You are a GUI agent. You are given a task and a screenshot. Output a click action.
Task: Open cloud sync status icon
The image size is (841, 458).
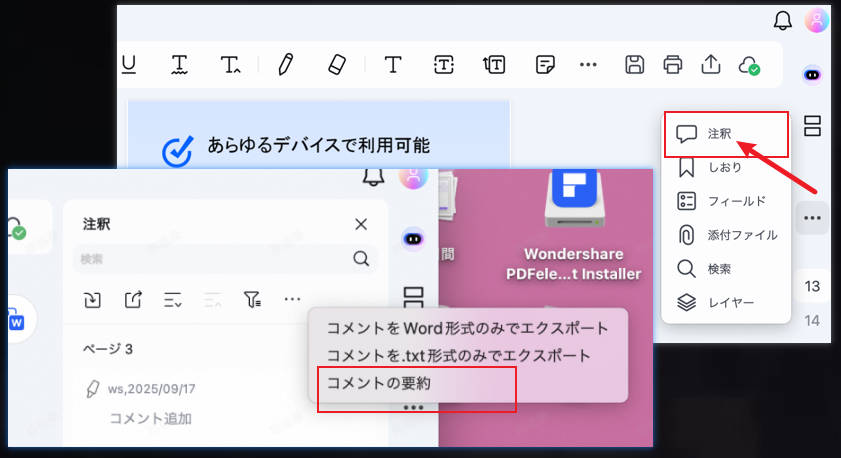(749, 66)
